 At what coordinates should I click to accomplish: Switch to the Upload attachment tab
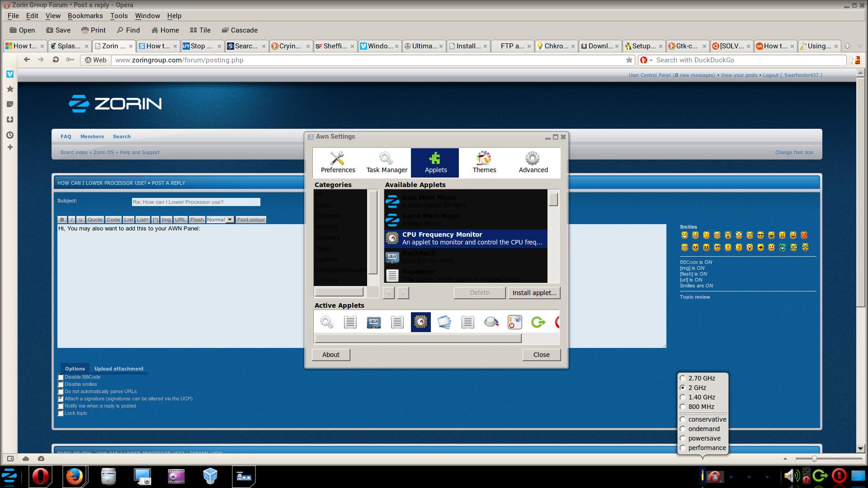click(x=118, y=369)
